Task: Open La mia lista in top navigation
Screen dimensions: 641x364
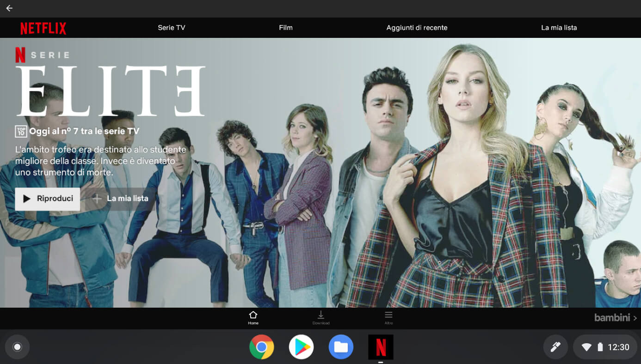Action: (x=559, y=28)
